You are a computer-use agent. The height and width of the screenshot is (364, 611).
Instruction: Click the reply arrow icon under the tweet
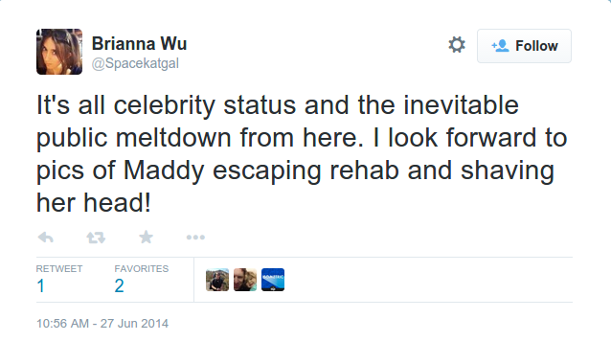(x=46, y=238)
